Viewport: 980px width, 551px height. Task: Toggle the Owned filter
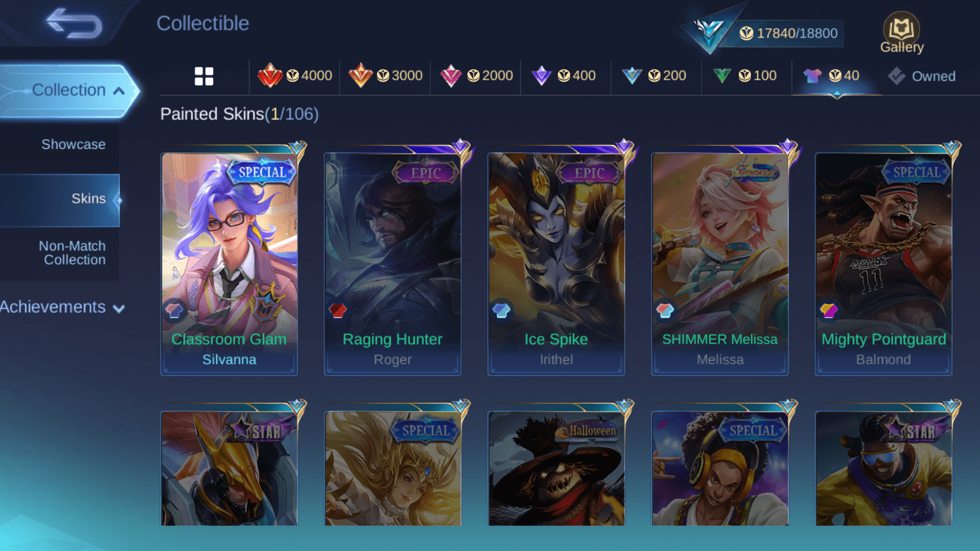921,76
